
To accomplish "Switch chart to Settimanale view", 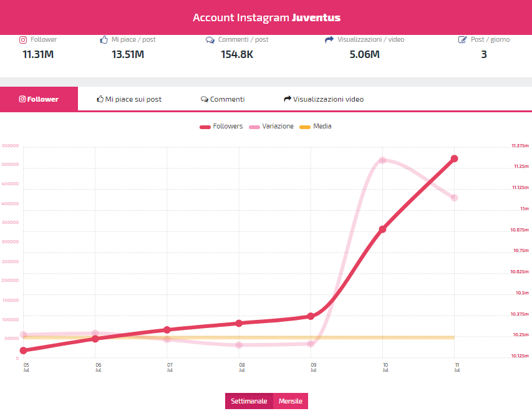I will click(x=249, y=401).
